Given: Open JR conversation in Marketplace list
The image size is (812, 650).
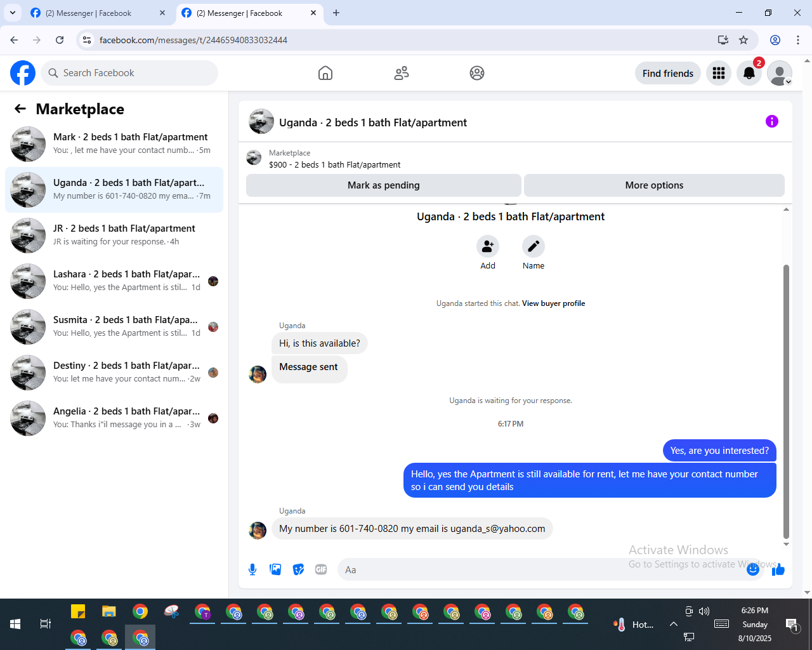Looking at the screenshot, I should click(114, 235).
